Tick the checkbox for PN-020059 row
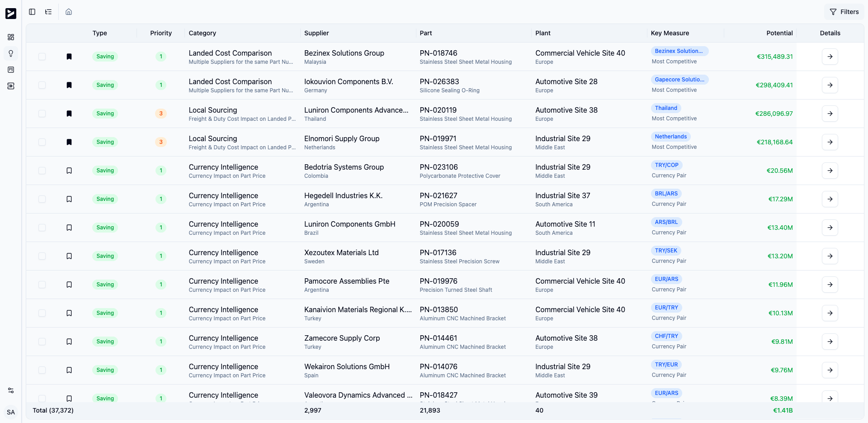This screenshot has width=868, height=423. 42,228
